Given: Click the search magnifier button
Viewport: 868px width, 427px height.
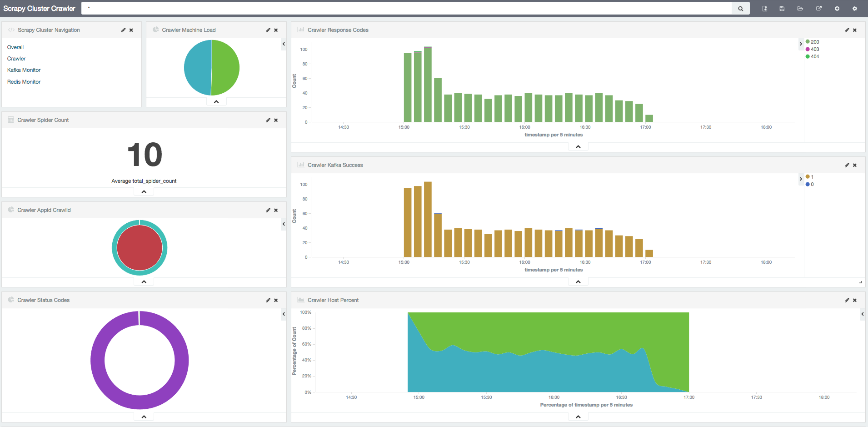Looking at the screenshot, I should (740, 8).
